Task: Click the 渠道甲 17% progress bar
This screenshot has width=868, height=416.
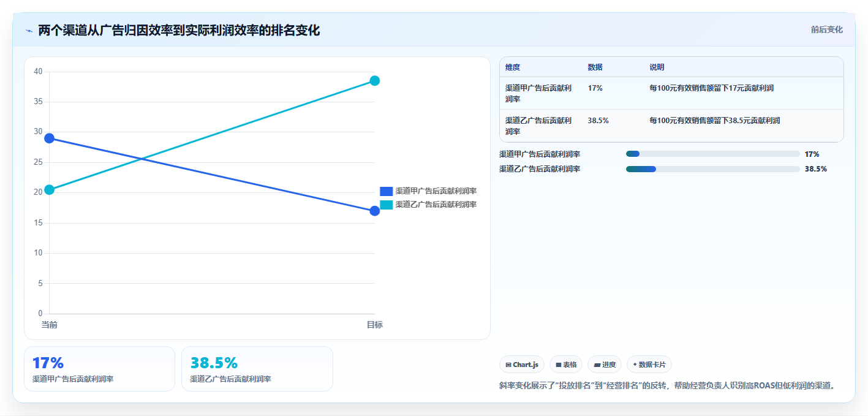Action: [x=713, y=154]
